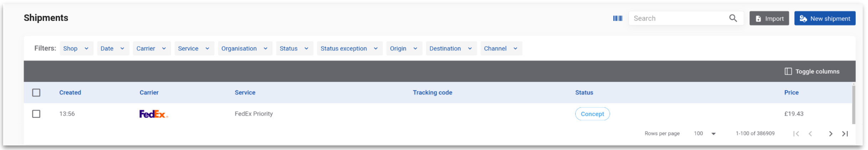The height and width of the screenshot is (150, 868).
Task: Go to the previous page arrow
Action: [810, 134]
